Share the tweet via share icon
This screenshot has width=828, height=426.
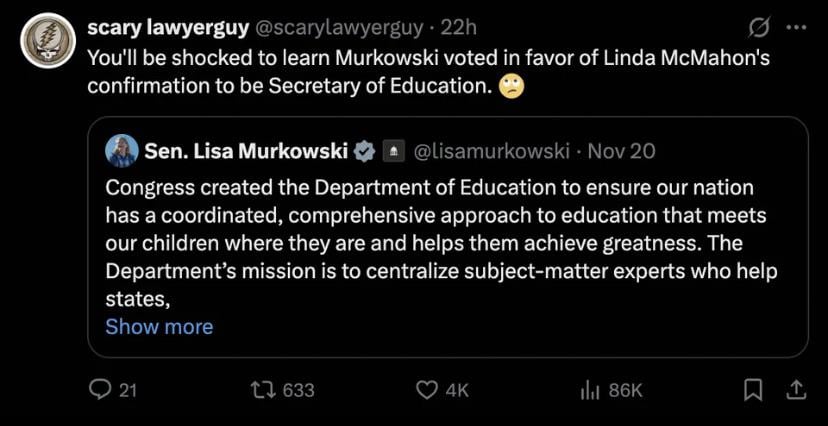(796, 390)
